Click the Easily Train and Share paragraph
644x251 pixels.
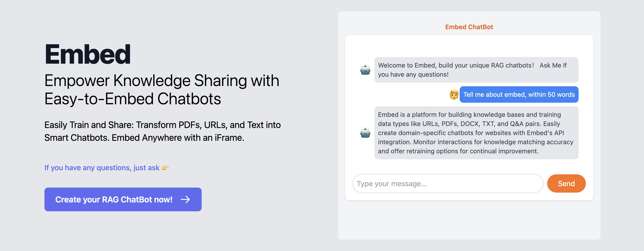(x=162, y=131)
